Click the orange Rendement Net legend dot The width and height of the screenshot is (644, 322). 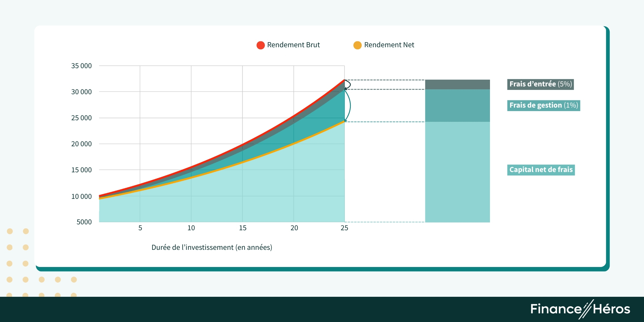[357, 45]
